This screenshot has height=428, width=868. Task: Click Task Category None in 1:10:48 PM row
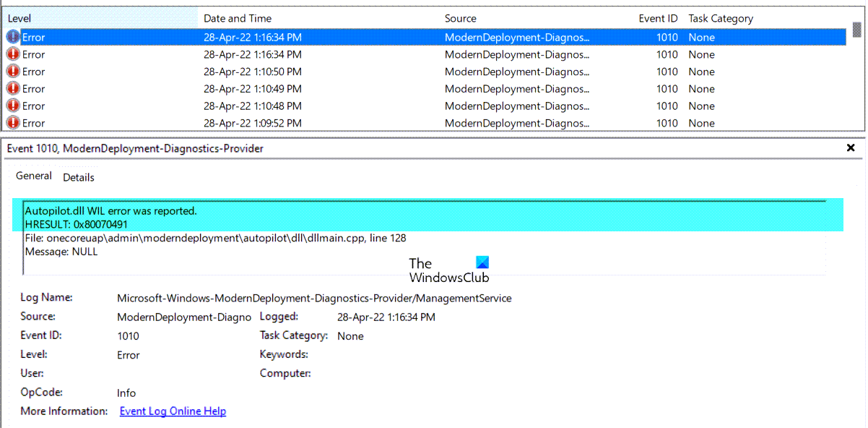[x=701, y=106]
